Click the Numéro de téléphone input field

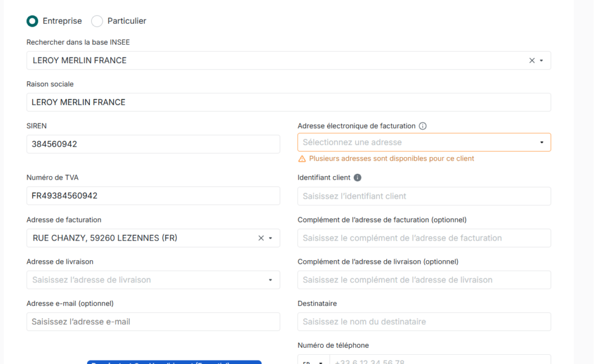pos(440,360)
